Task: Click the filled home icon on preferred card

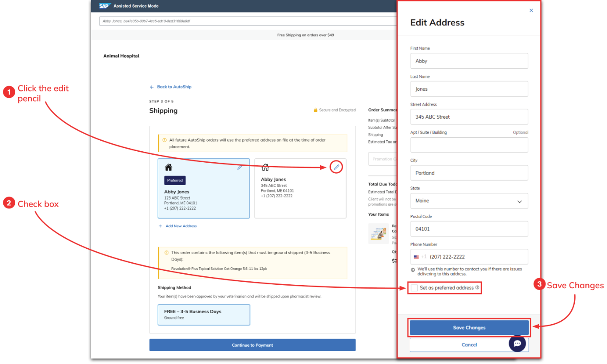Action: tap(168, 167)
